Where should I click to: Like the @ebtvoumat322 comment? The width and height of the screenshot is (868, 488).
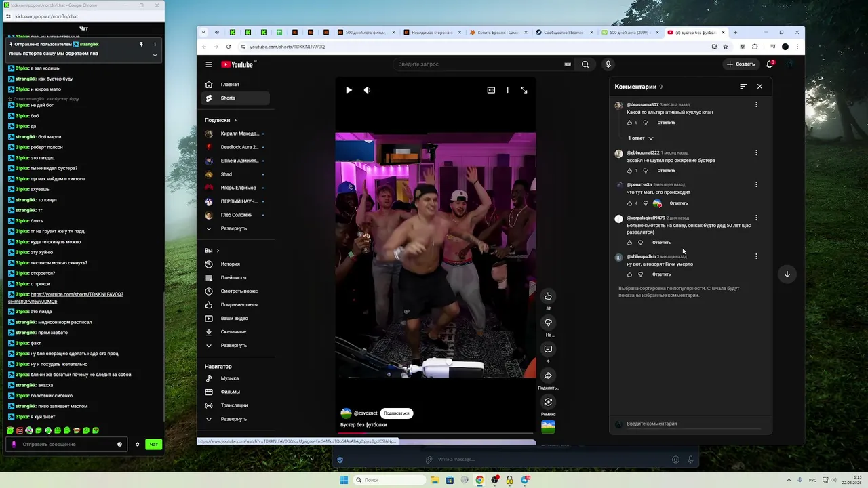click(x=629, y=171)
